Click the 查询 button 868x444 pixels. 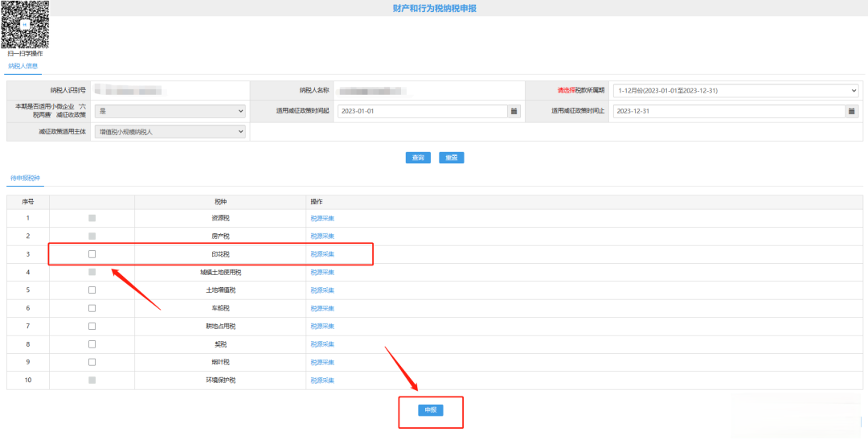(x=418, y=158)
